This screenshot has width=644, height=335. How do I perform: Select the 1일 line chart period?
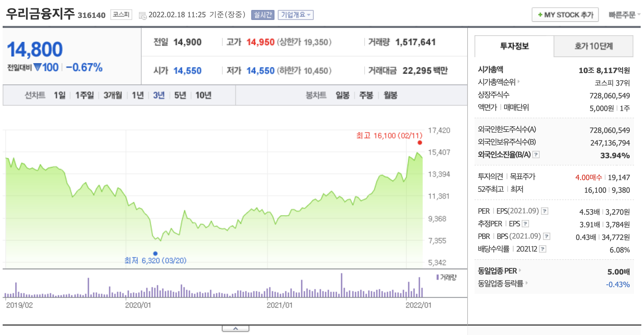tap(60, 95)
